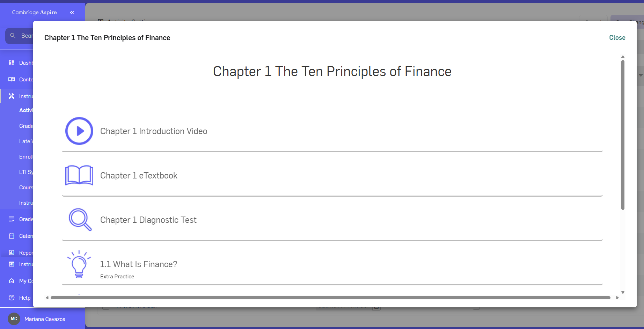Viewport: 644px width, 329px height.
Task: Open 1.1 What Is Finance? practice
Action: pos(139,264)
